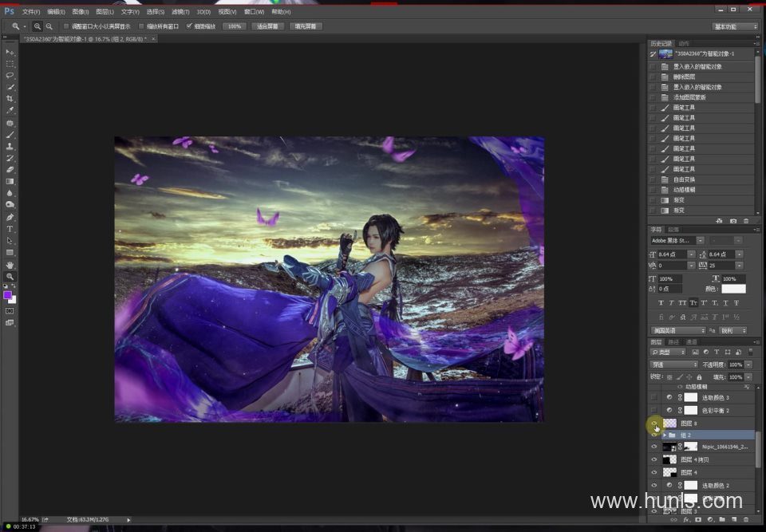766x532 pixels.
Task: Delete layer trash icon in Layers panel
Action: click(746, 520)
